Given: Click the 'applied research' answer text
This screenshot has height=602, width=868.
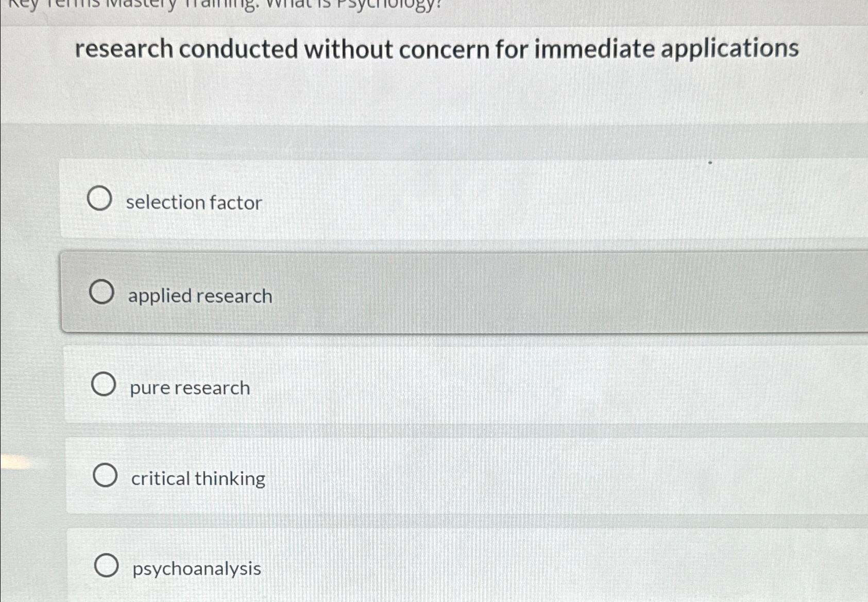Looking at the screenshot, I should click(x=200, y=296).
